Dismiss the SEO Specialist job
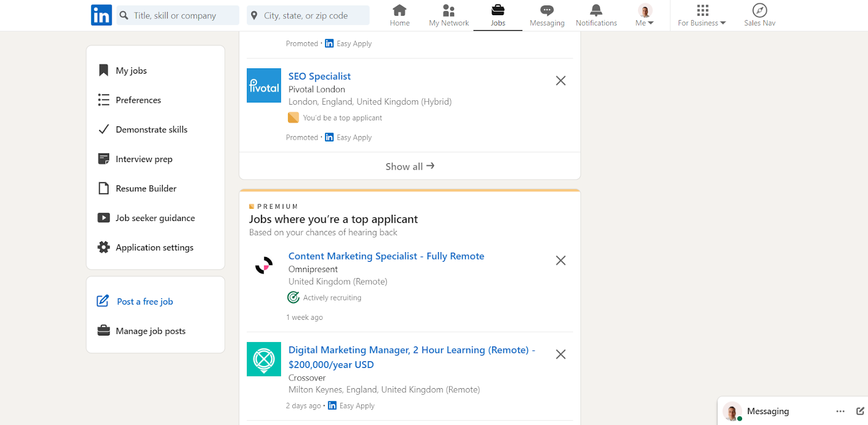Image resolution: width=868 pixels, height=425 pixels. 561,81
